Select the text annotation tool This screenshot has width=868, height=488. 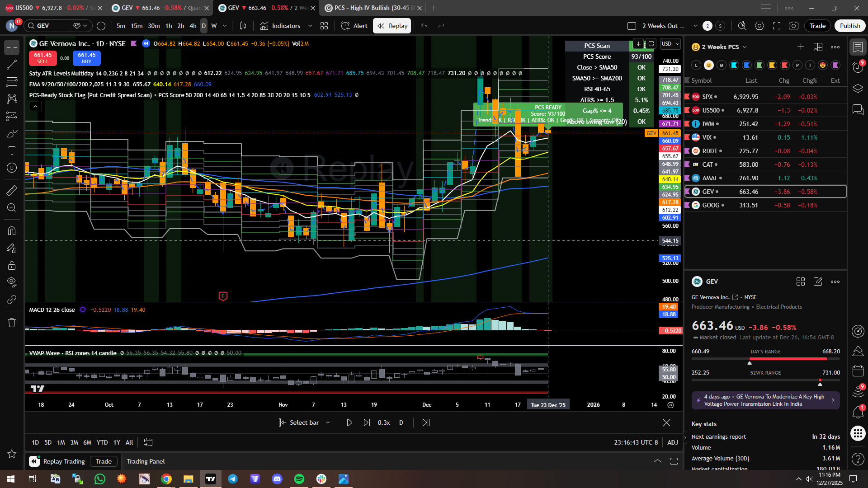coord(12,150)
